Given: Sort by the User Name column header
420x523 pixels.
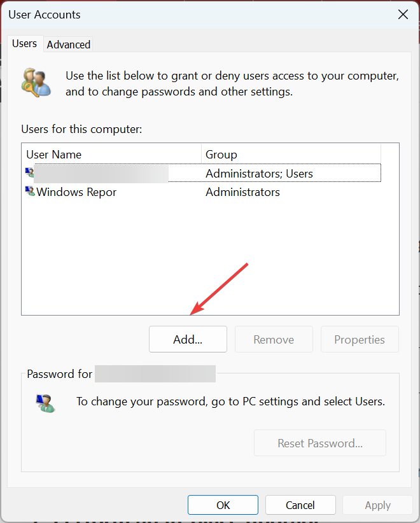Looking at the screenshot, I should pyautogui.click(x=111, y=155).
